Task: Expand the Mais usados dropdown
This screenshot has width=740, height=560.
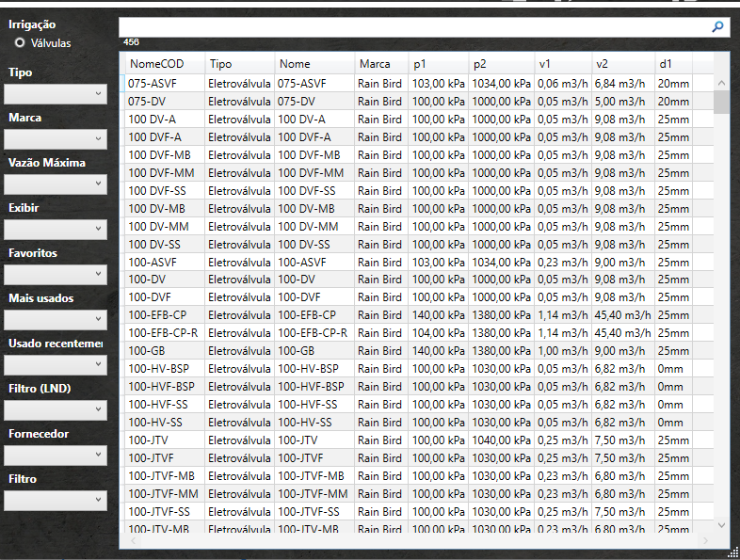Action: (56, 320)
